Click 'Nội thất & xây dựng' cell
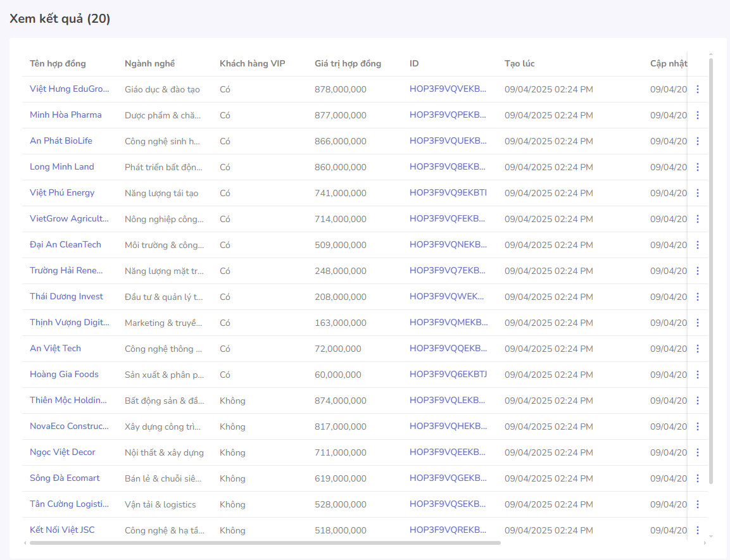The height and width of the screenshot is (560, 730). coord(165,452)
